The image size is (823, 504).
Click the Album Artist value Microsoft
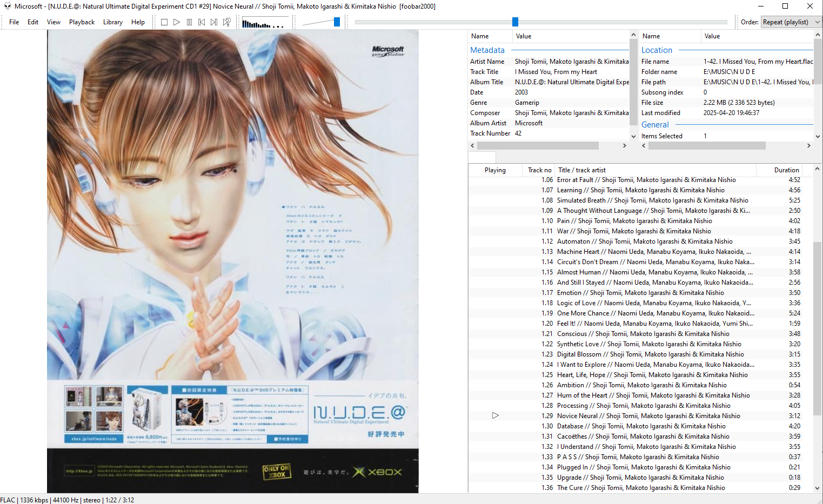tap(528, 123)
